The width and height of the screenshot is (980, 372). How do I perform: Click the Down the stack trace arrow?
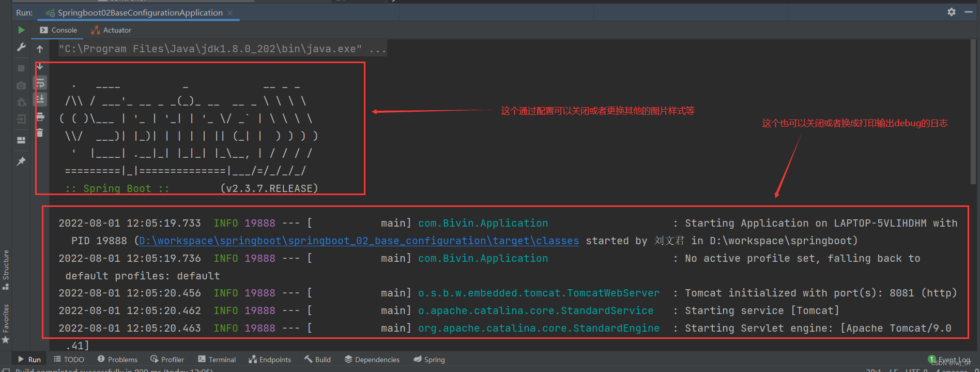40,66
